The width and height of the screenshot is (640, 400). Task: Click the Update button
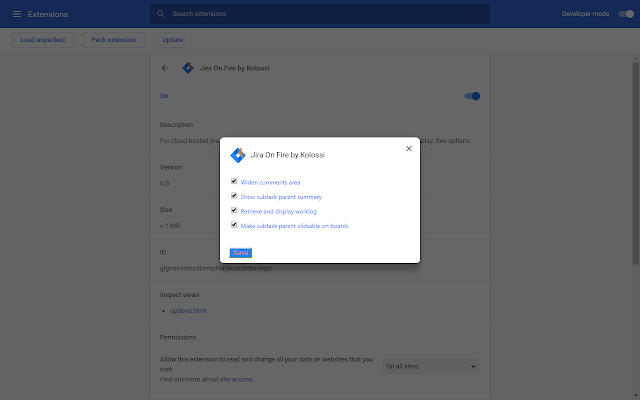click(173, 40)
